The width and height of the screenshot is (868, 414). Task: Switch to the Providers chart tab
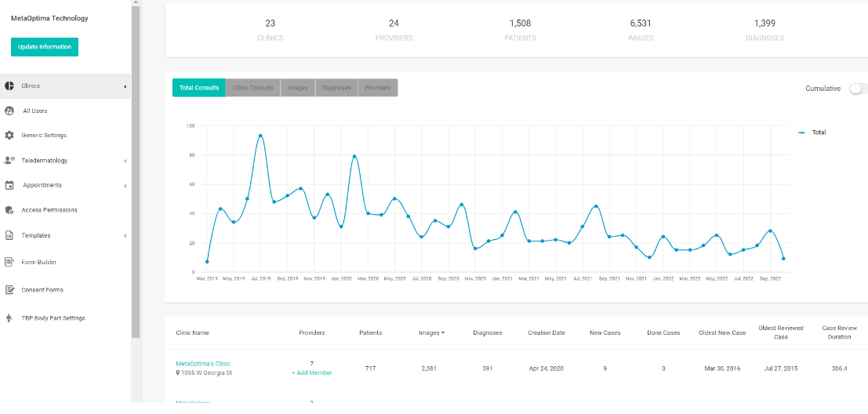(377, 88)
